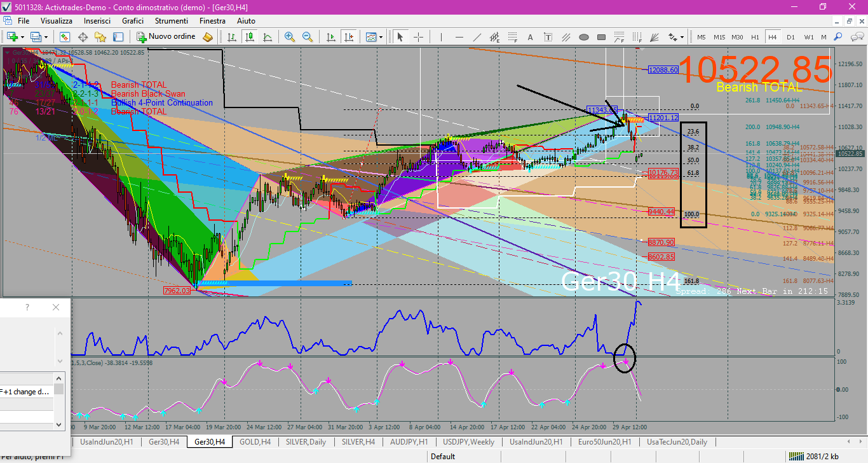Expand the indicators list dropdown arrow

[381, 37]
